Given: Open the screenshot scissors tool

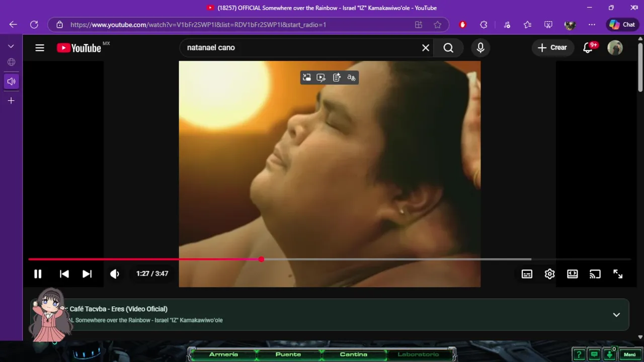Looking at the screenshot, I should click(548, 25).
